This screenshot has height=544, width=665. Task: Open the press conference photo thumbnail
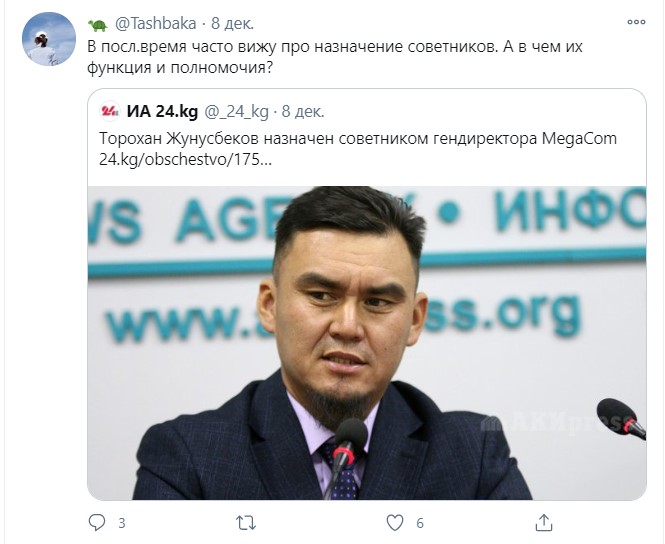[367, 343]
